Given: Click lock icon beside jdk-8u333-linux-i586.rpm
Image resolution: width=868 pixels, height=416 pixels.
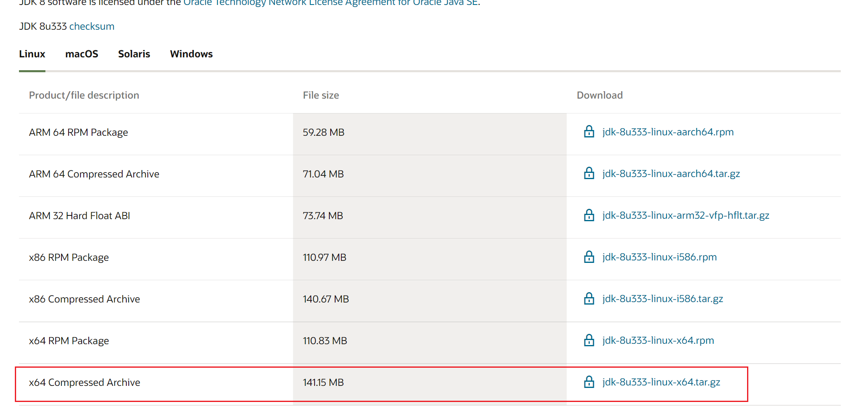Looking at the screenshot, I should pos(589,257).
